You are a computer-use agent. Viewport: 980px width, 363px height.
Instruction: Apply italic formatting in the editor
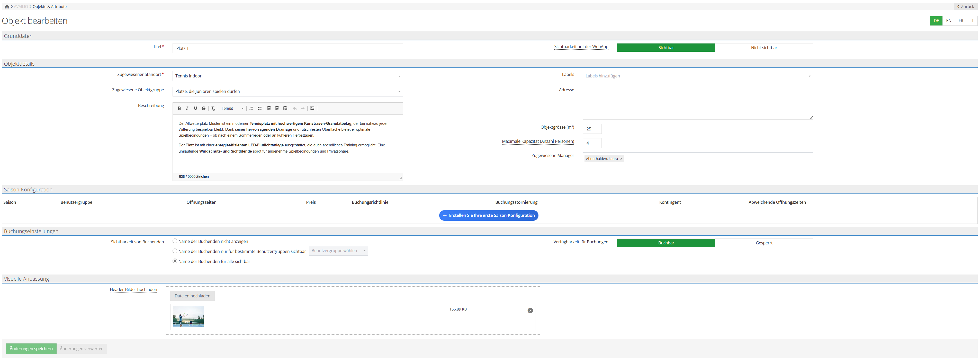pos(187,109)
